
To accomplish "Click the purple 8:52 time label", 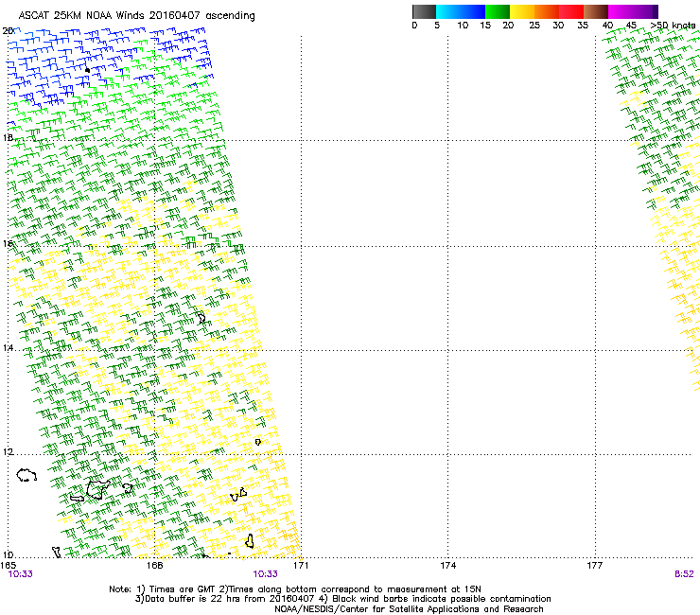I will tap(684, 574).
